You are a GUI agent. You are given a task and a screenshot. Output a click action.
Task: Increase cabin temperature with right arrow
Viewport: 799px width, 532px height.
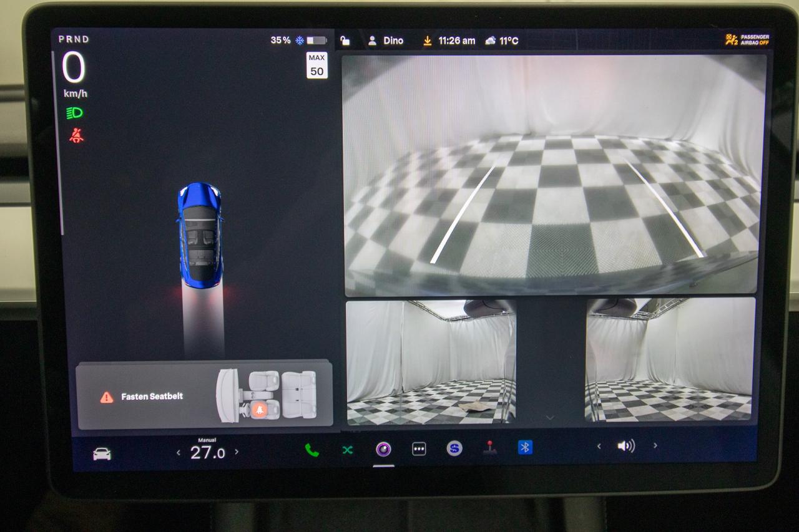[x=237, y=452]
